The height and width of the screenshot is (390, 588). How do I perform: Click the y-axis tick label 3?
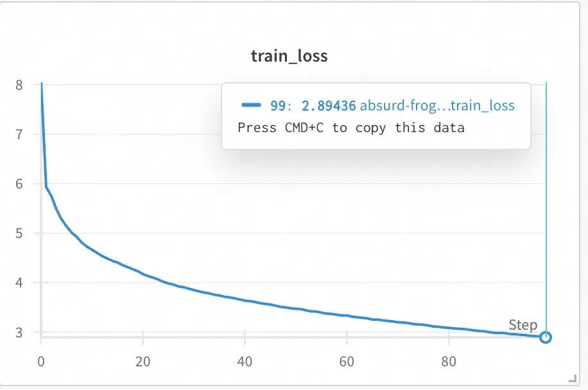point(19,332)
